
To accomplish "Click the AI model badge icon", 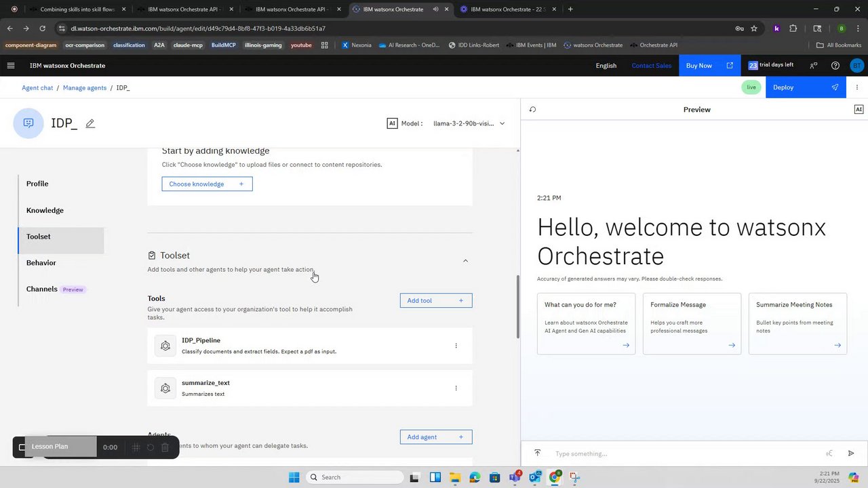I will [392, 123].
